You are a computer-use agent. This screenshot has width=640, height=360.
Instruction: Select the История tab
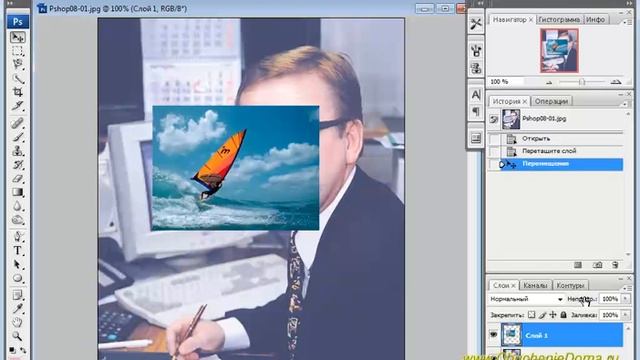point(509,101)
